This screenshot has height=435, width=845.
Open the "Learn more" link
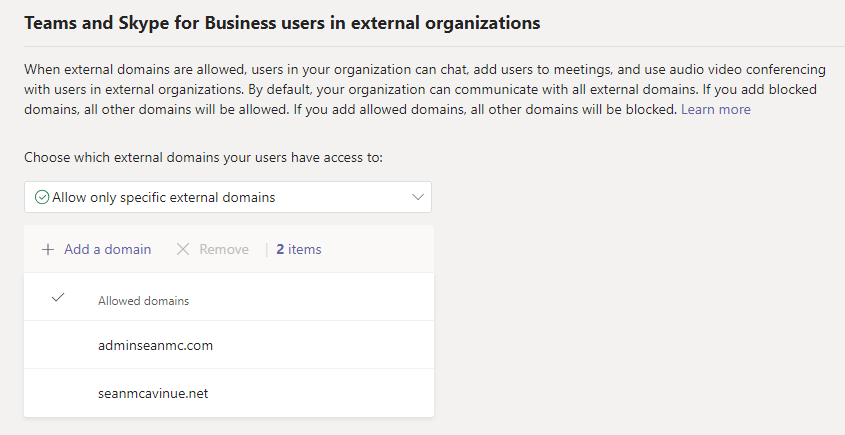[715, 109]
